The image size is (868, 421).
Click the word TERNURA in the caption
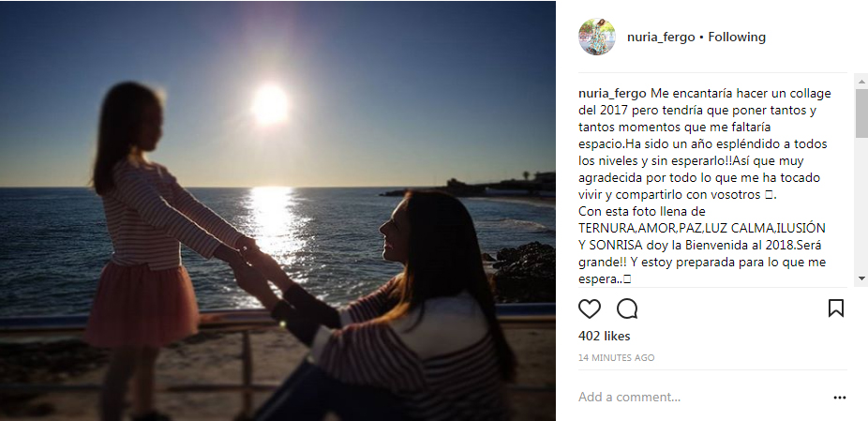(608, 229)
